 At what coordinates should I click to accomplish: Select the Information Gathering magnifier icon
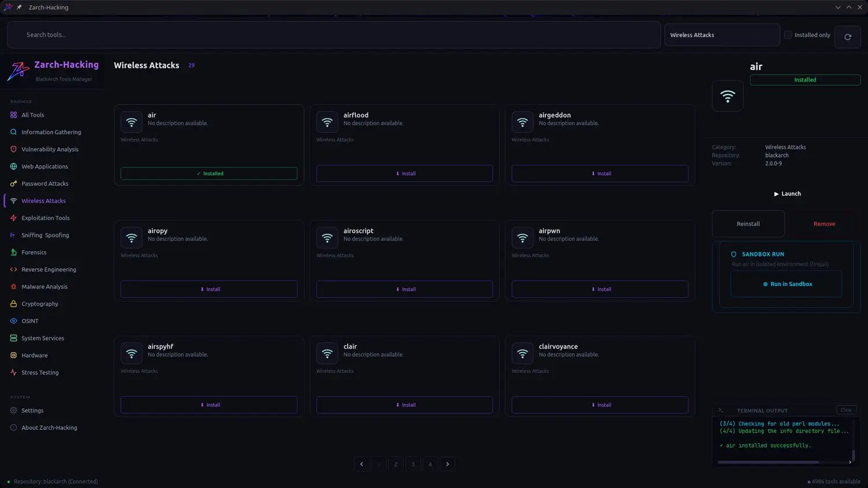click(13, 132)
